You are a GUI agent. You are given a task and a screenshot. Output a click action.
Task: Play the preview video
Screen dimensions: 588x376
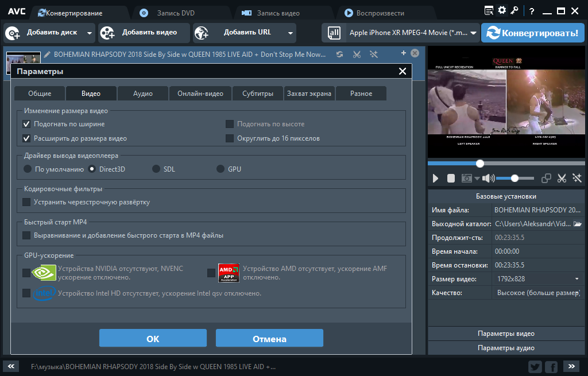click(435, 179)
